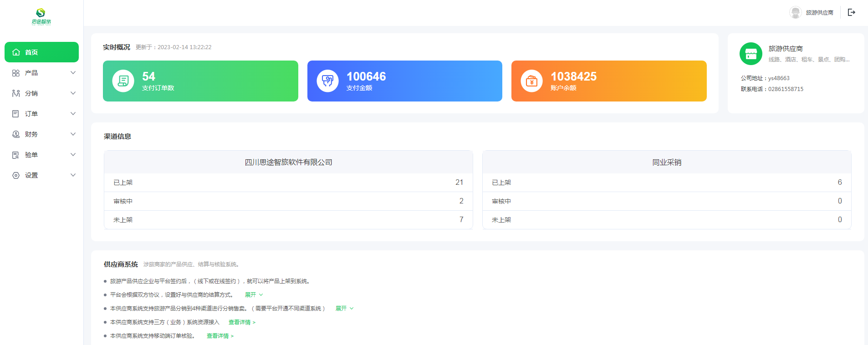Click the 设置 gear icon in sidebar
Image resolution: width=868 pixels, height=345 pixels.
[16, 175]
